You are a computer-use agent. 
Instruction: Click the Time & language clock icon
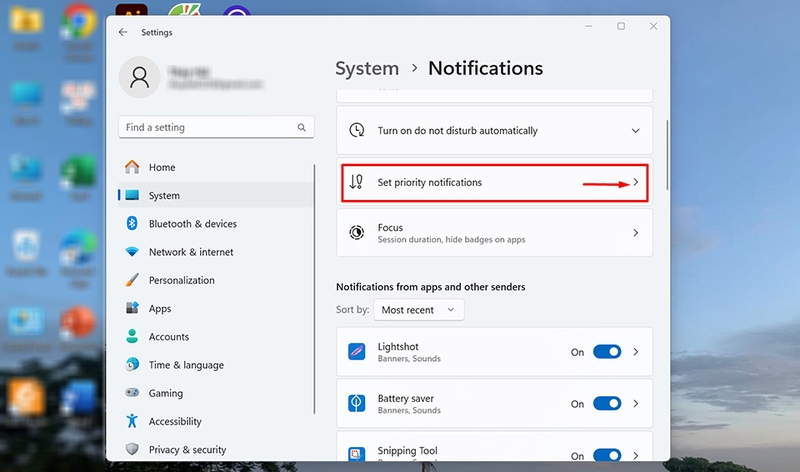pyautogui.click(x=132, y=364)
